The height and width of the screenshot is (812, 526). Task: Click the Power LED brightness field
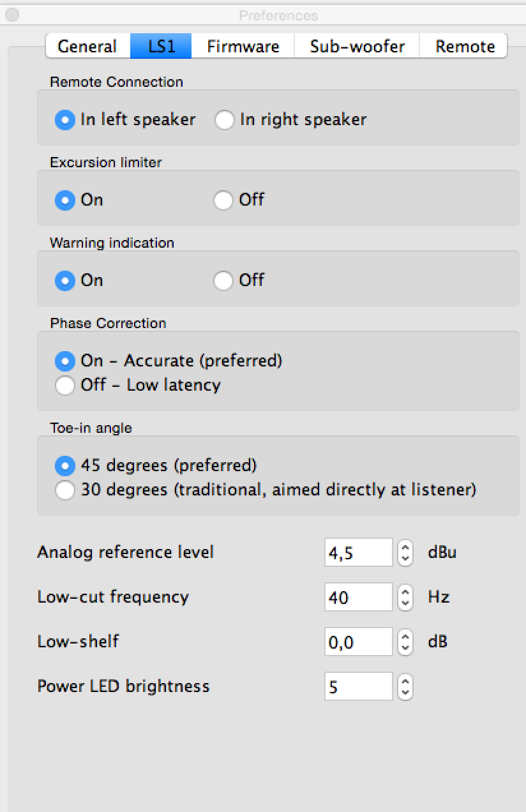(359, 686)
